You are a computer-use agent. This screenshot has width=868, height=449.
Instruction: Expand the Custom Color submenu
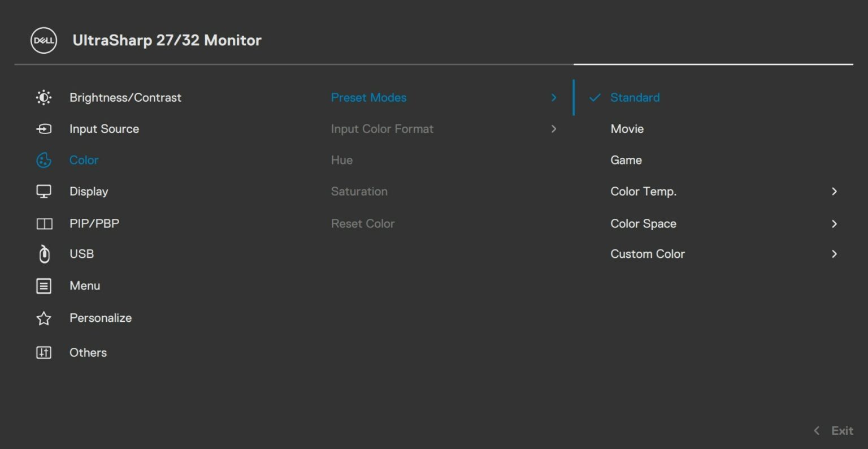coord(648,254)
